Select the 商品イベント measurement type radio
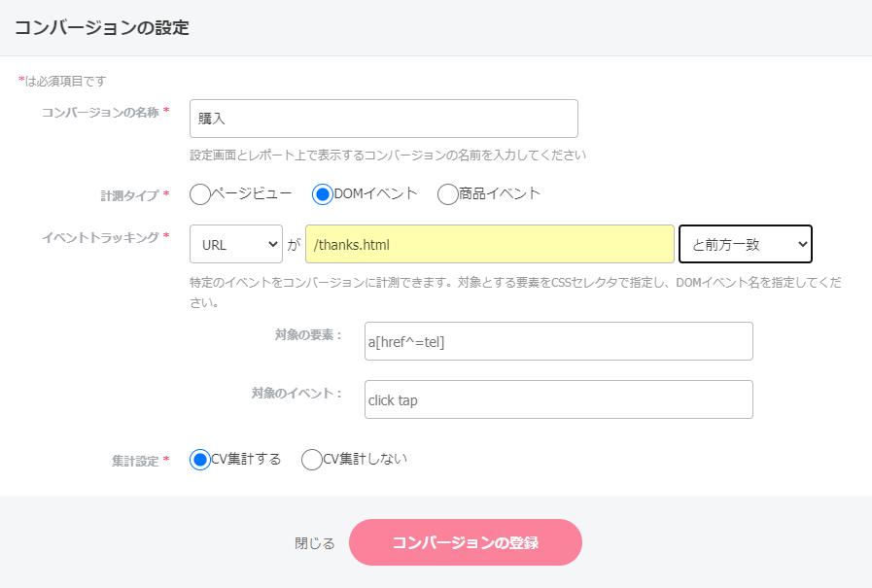 pos(447,194)
